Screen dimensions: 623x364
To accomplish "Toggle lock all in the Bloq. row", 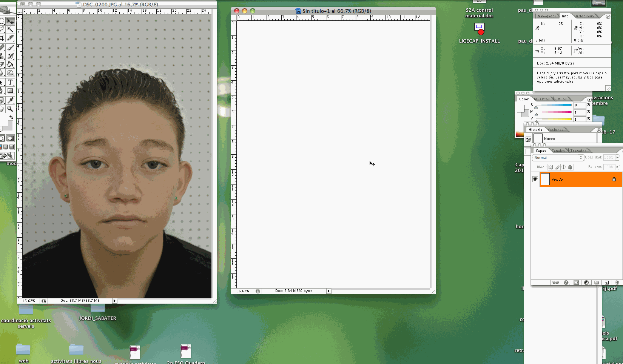I will click(570, 167).
